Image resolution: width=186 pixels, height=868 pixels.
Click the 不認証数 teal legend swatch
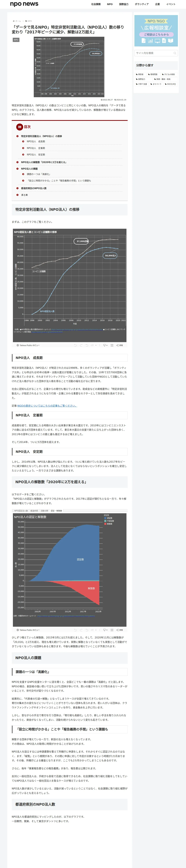(x=105, y=521)
